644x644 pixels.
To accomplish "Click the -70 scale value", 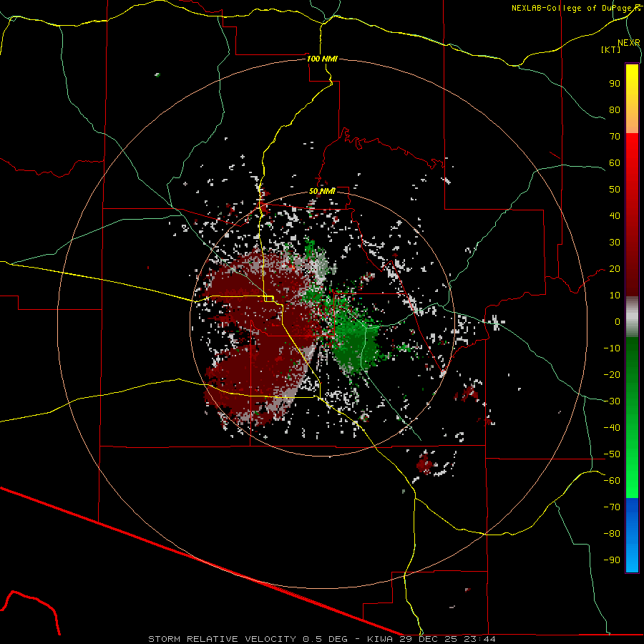I will pos(612,507).
